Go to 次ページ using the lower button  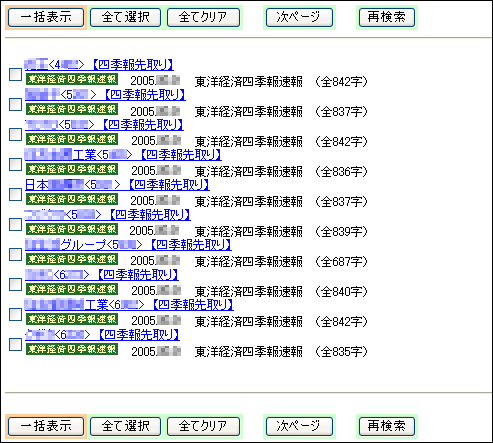click(x=299, y=426)
